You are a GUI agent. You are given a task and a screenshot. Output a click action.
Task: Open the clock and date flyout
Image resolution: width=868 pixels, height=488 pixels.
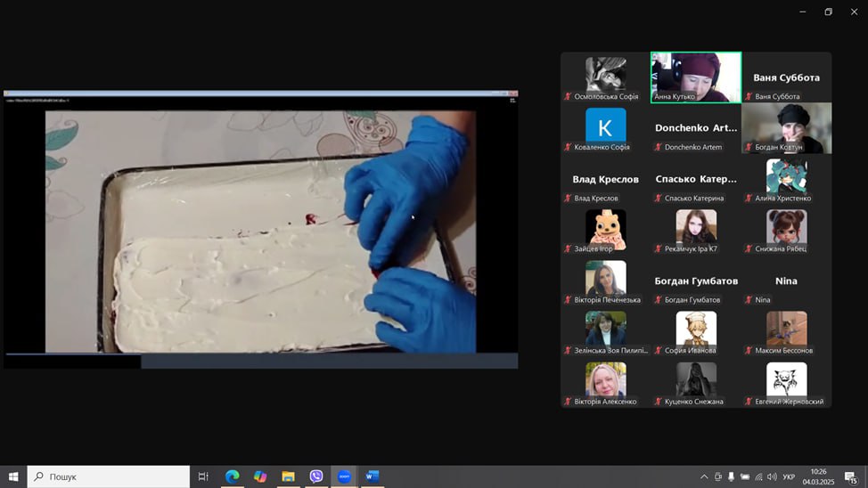[x=818, y=476]
